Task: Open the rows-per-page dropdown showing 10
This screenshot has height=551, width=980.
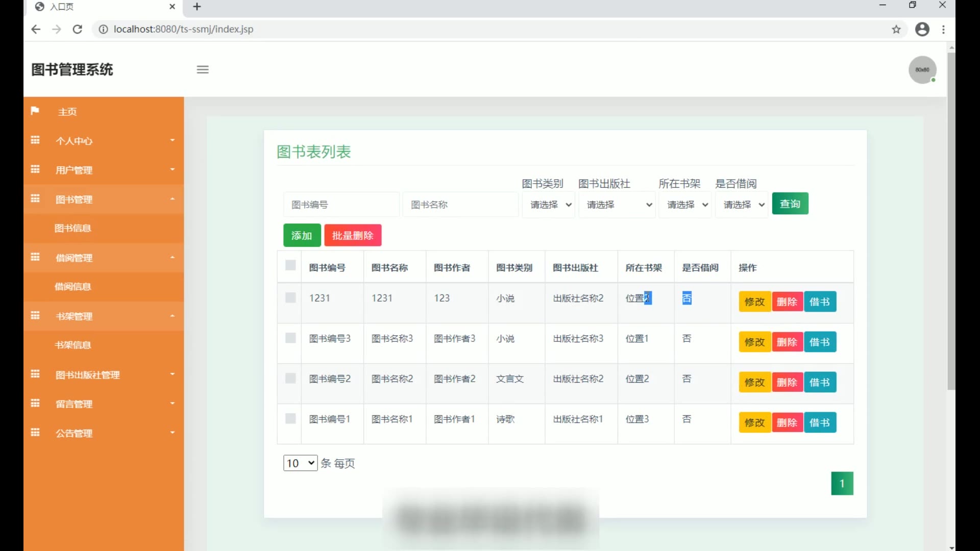Action: [300, 463]
